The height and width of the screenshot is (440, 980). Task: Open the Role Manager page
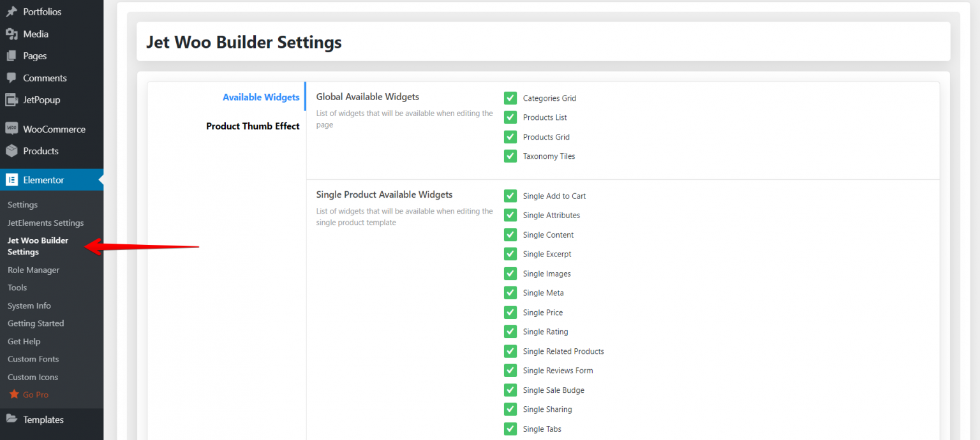click(33, 269)
